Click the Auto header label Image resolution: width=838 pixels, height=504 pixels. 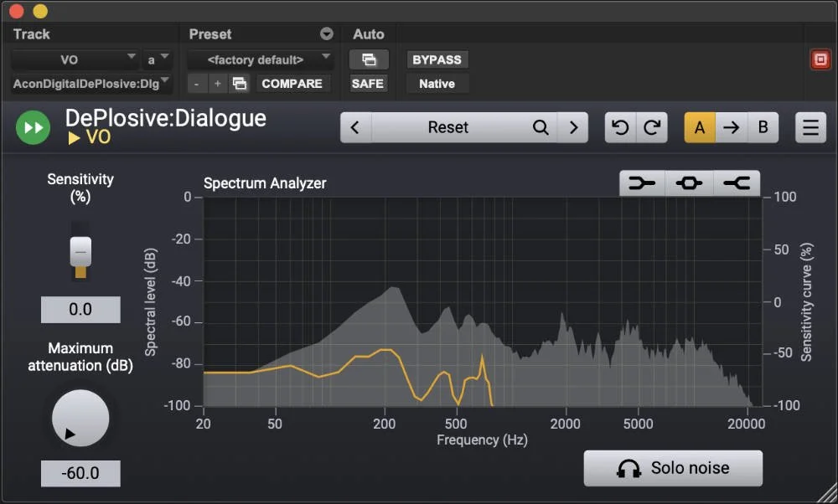click(369, 34)
